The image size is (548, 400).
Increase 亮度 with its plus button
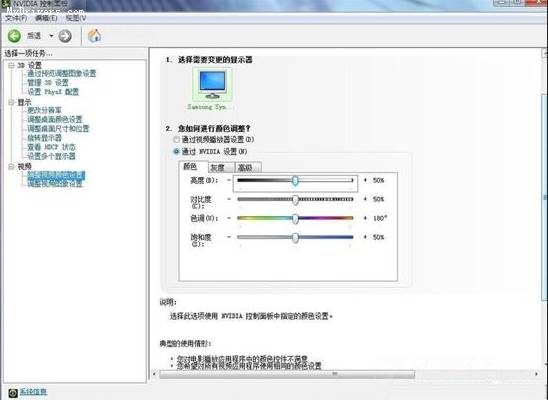[x=365, y=180]
